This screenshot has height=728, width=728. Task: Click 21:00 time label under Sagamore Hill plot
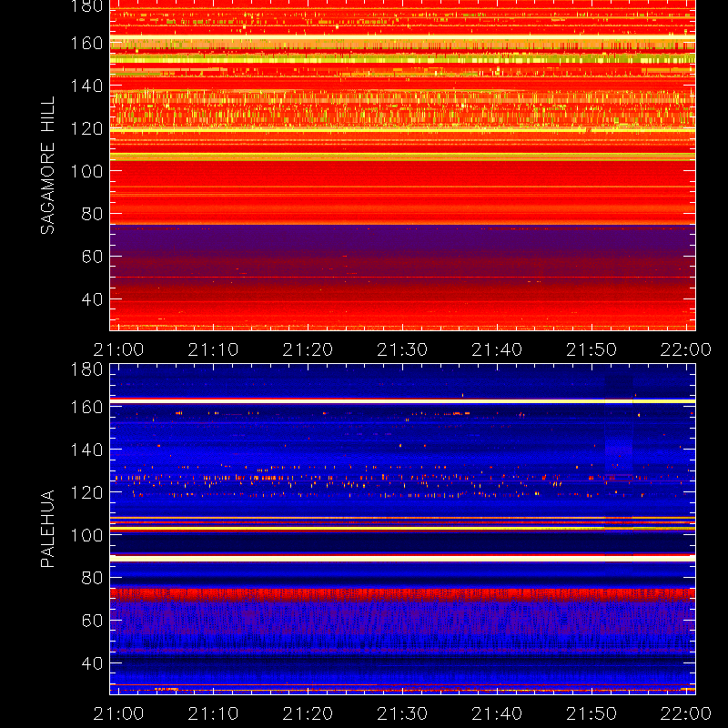[x=118, y=349]
